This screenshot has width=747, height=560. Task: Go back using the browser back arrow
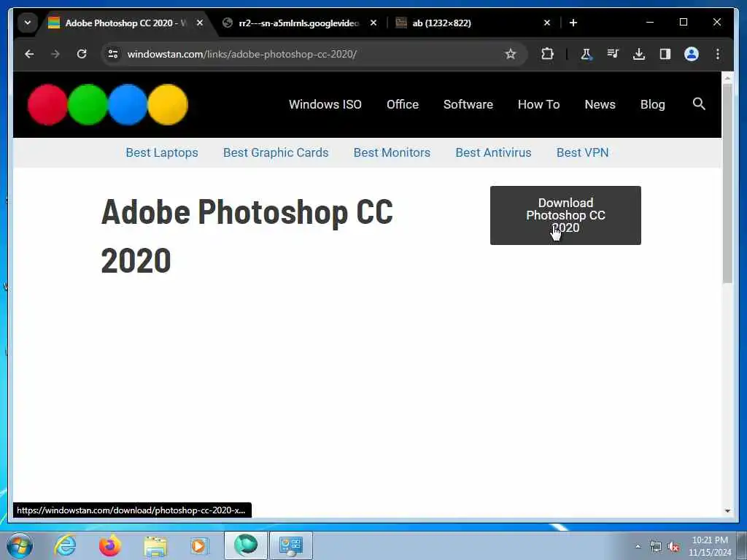29,54
